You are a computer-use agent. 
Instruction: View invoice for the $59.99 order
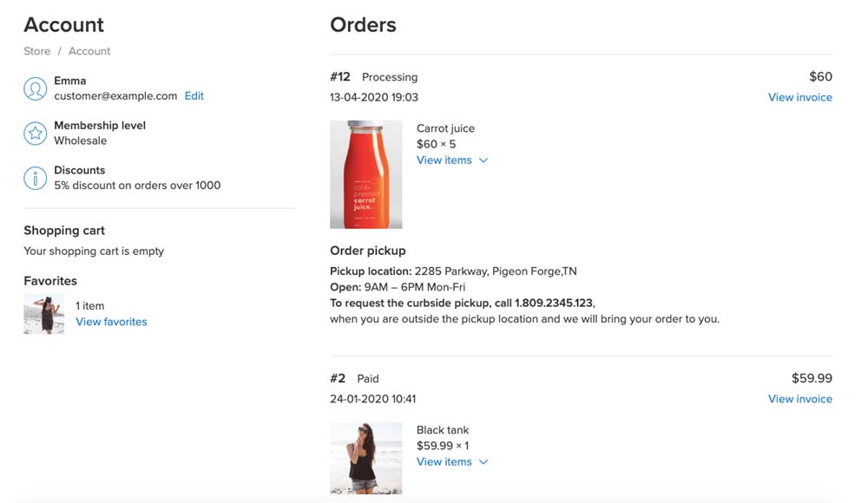pos(800,399)
